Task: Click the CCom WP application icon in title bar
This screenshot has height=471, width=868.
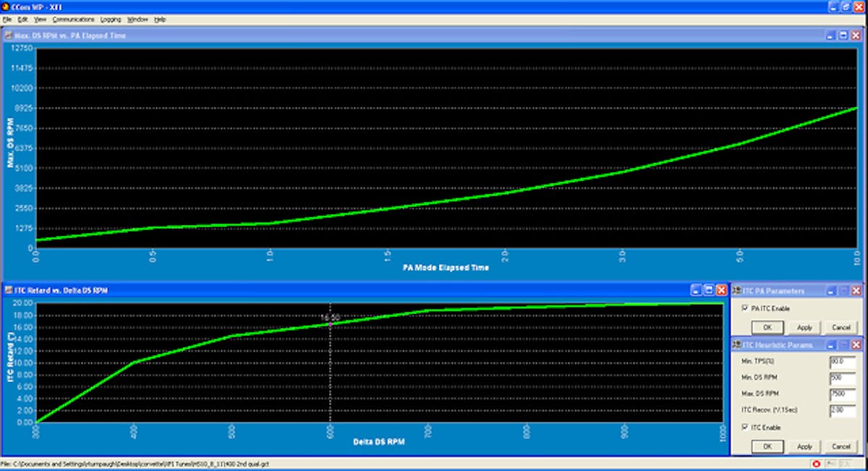Action: tap(5, 6)
